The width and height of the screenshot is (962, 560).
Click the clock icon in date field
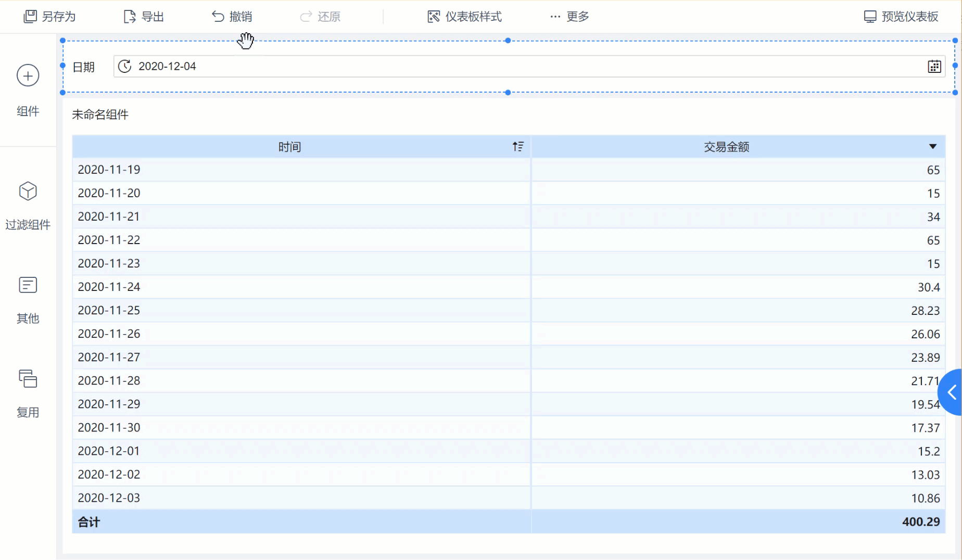124,66
